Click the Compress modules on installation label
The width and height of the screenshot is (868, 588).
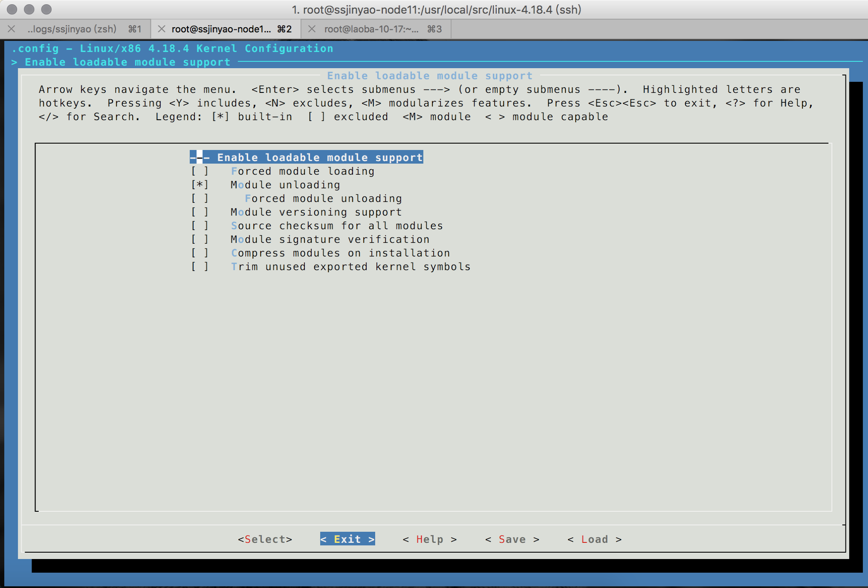(x=340, y=253)
